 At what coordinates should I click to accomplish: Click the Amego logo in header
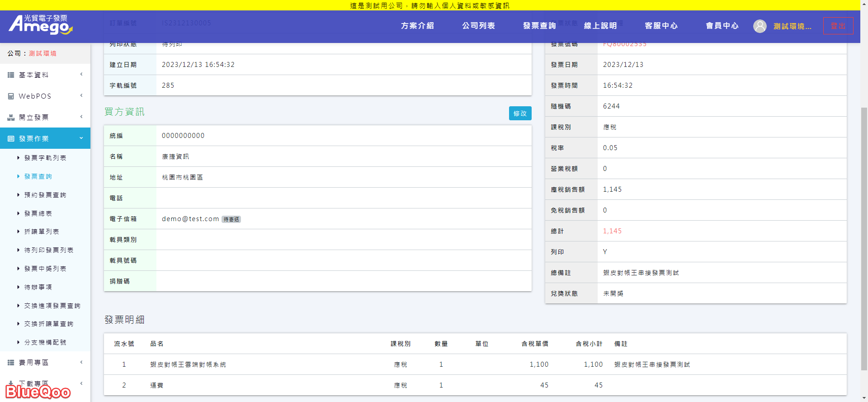click(41, 25)
